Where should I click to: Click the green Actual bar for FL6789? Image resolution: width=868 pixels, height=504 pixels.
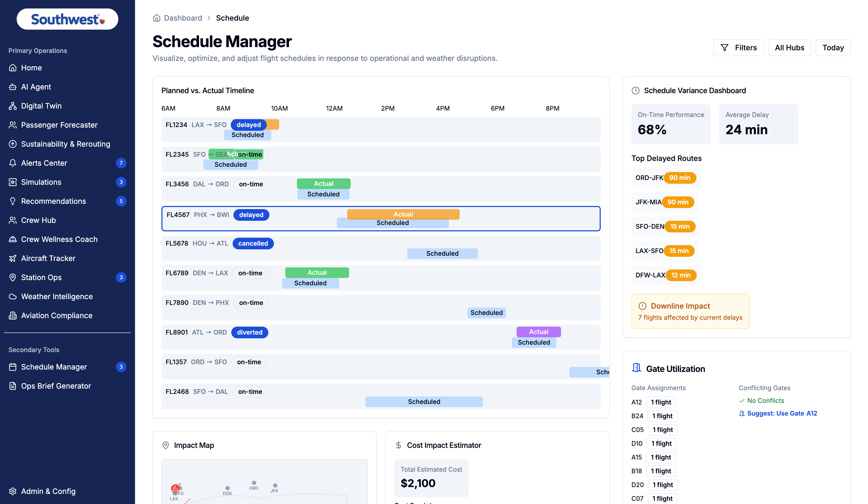[x=317, y=272]
